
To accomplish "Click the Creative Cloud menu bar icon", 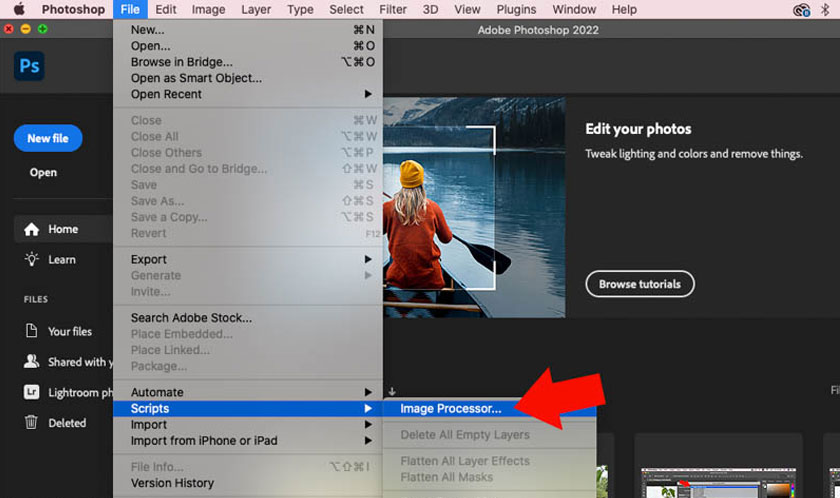I will point(801,10).
